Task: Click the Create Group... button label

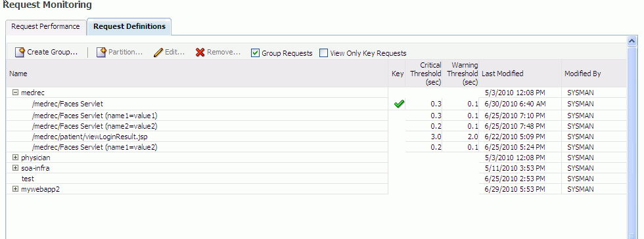Action: tap(53, 53)
